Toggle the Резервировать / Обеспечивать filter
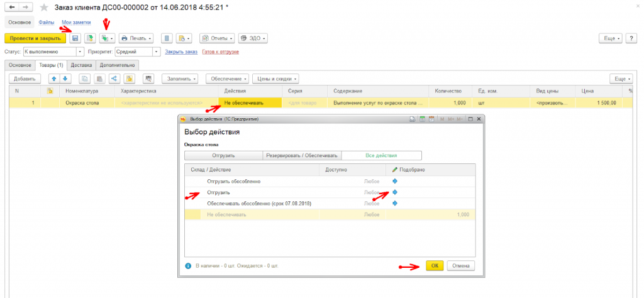644x298 pixels. coord(301,155)
